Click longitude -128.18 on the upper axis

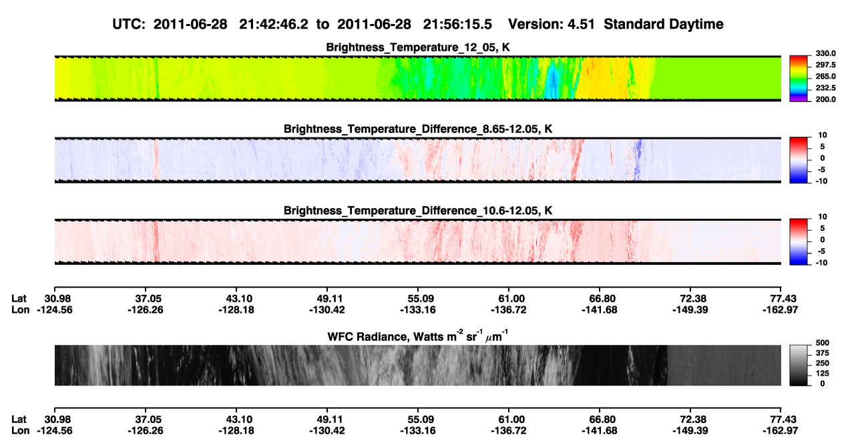tap(236, 310)
